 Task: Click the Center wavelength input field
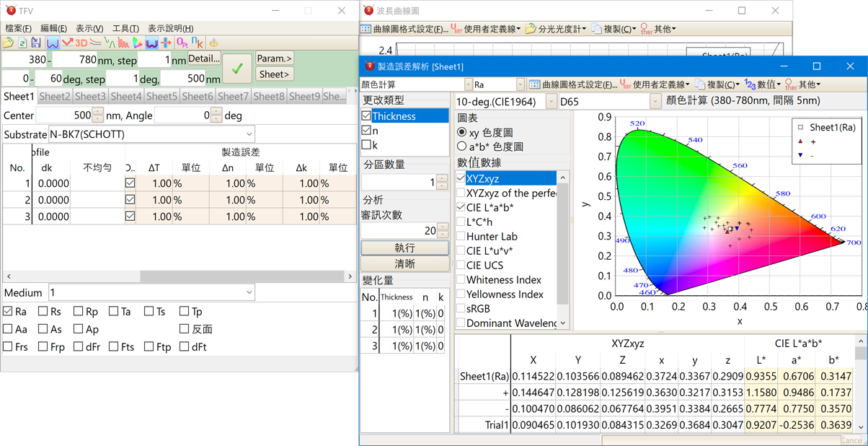65,115
